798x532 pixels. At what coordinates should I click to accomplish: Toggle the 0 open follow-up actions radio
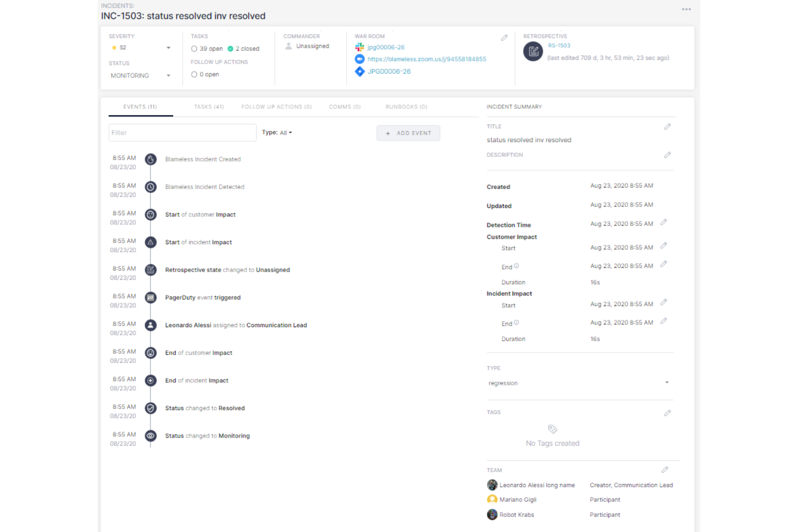194,74
